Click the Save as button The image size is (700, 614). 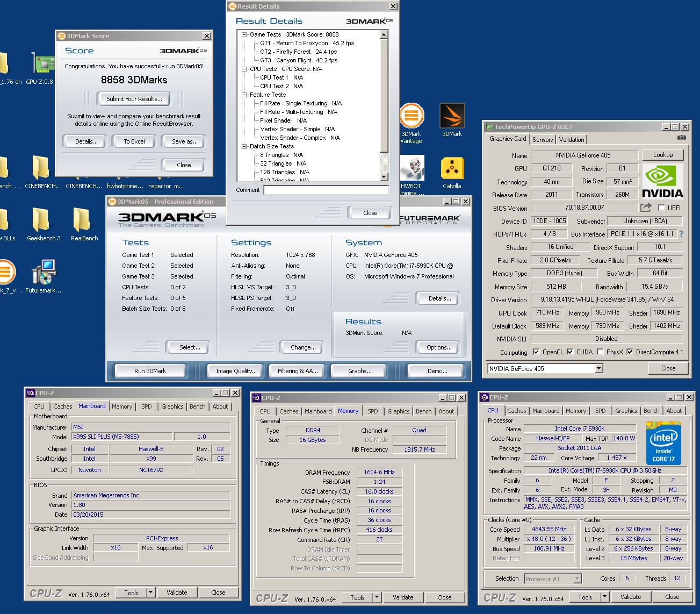(x=184, y=141)
